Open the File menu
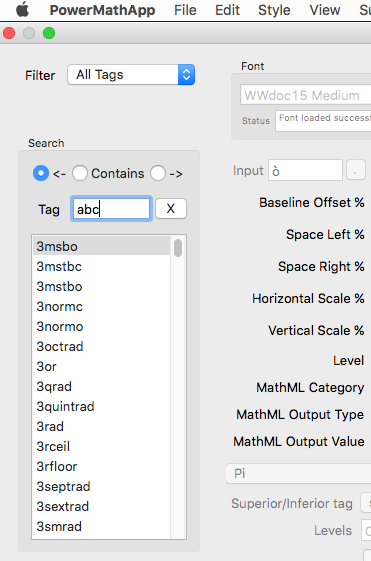 (185, 10)
